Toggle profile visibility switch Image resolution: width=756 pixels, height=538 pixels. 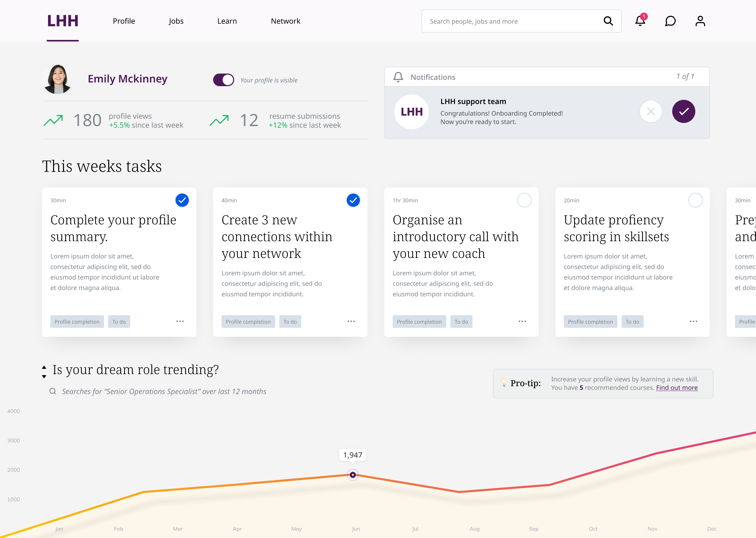click(223, 80)
